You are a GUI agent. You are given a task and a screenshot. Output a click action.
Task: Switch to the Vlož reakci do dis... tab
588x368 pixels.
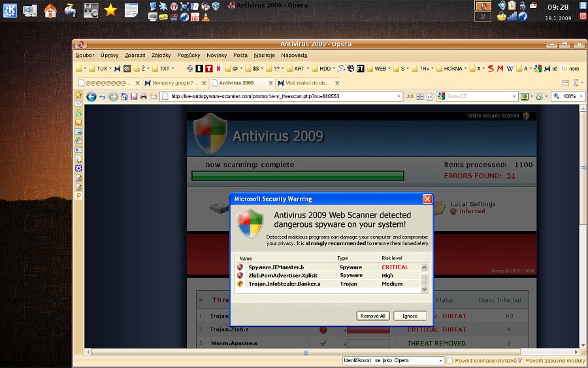point(308,83)
